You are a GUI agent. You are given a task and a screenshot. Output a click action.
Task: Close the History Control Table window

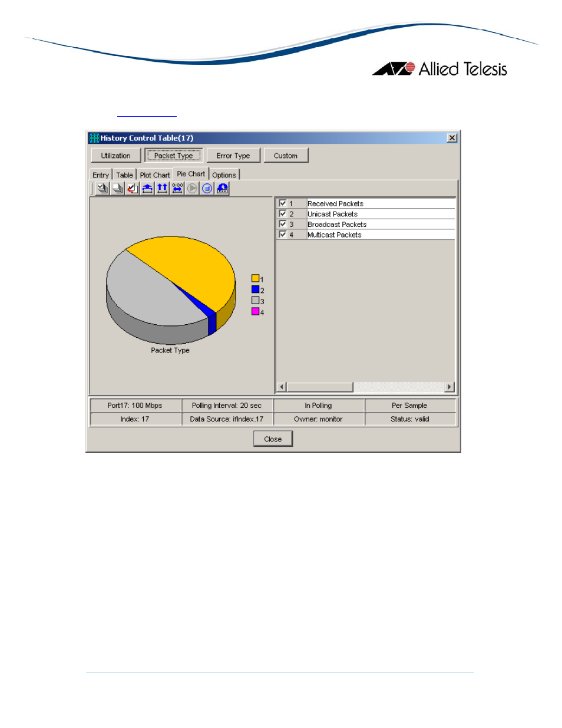pyautogui.click(x=452, y=138)
